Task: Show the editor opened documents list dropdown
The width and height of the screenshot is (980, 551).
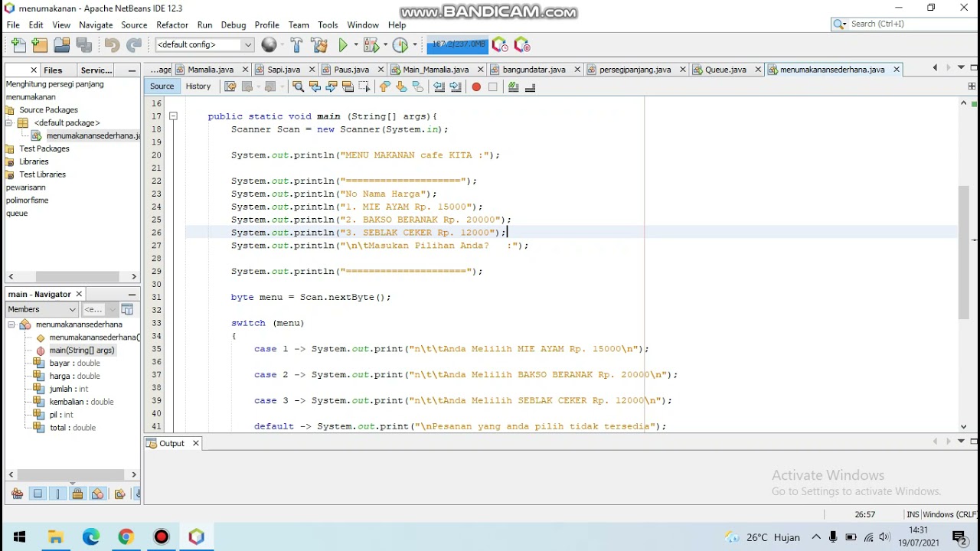Action: (x=961, y=68)
